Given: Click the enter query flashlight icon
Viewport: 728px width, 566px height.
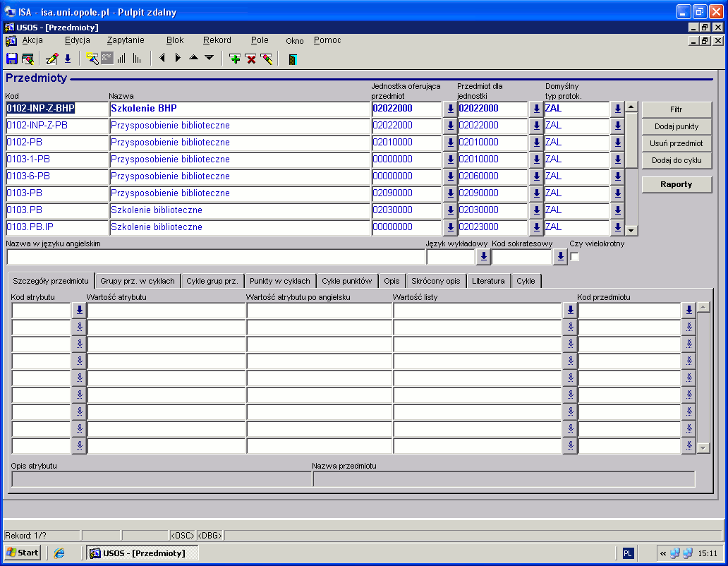Looking at the screenshot, I should 92,59.
